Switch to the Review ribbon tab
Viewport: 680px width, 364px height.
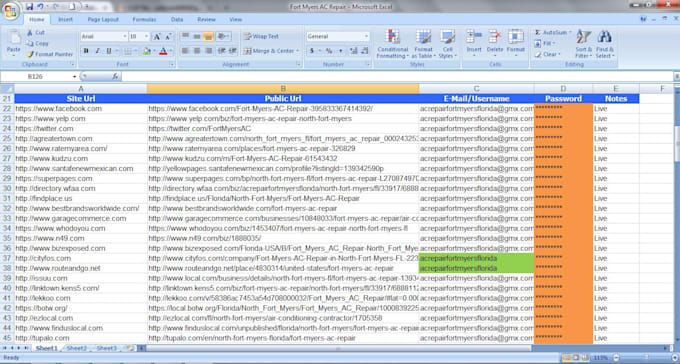coord(206,20)
